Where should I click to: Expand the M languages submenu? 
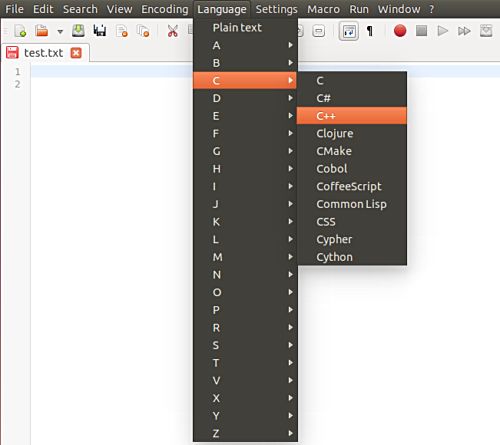tap(245, 257)
